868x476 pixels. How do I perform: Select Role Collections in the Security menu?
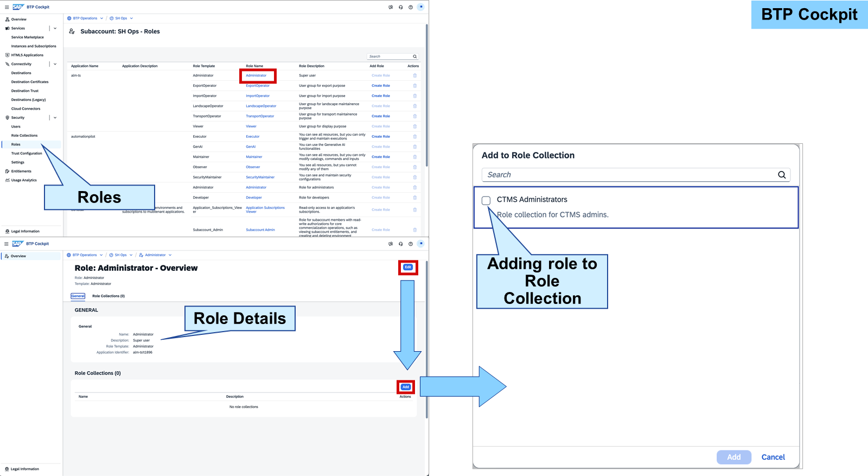(24, 136)
